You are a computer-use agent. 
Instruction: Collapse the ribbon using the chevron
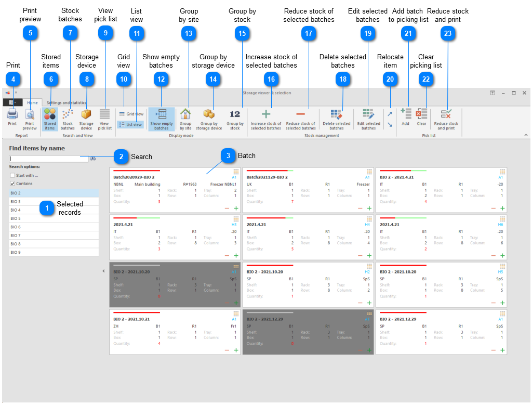click(x=526, y=135)
